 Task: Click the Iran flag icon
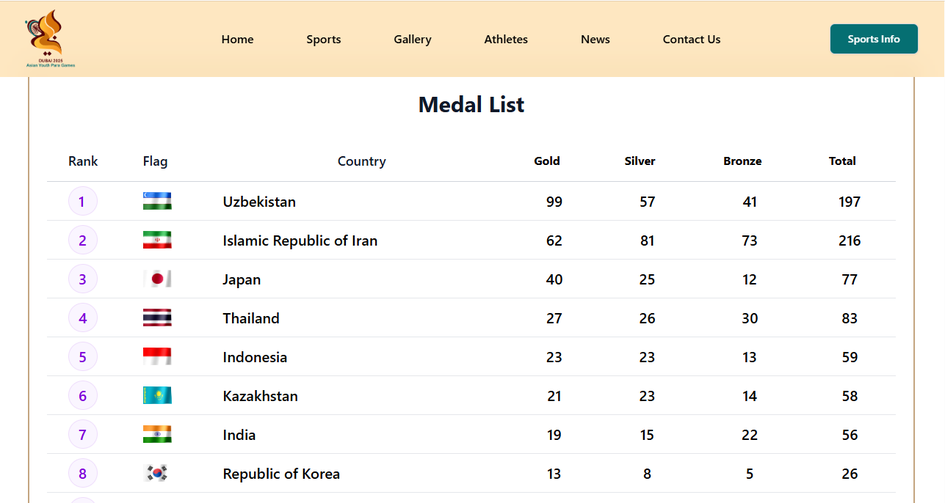tap(157, 240)
